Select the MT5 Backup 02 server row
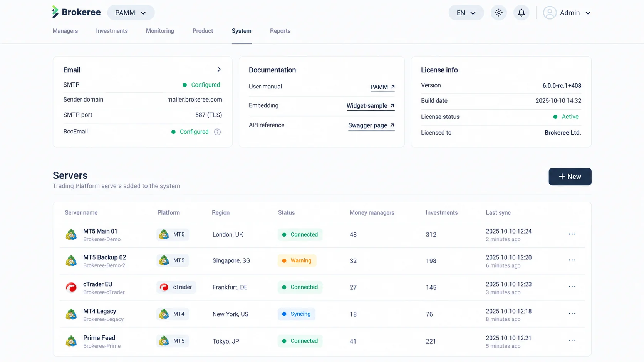 click(x=322, y=261)
